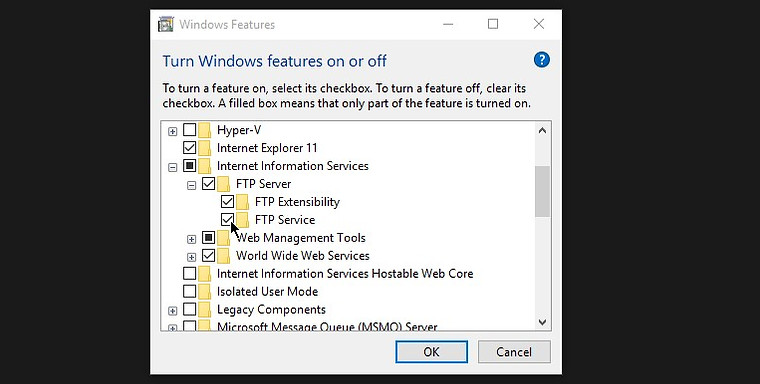This screenshot has width=760, height=384.
Task: Confirm changes with the OK button
Action: pyautogui.click(x=431, y=352)
